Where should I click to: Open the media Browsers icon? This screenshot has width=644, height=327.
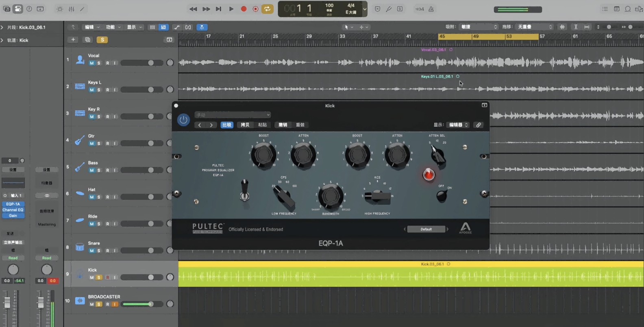[x=639, y=9]
